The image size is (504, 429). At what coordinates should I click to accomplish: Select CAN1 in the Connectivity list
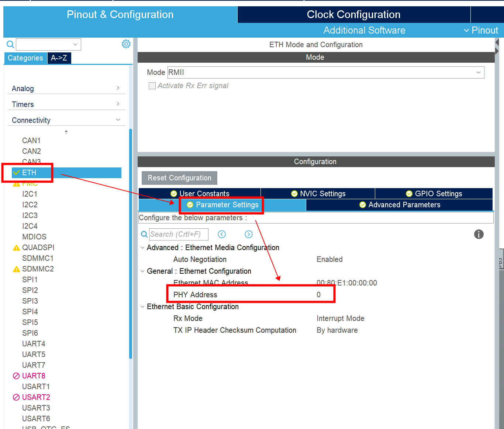31,141
